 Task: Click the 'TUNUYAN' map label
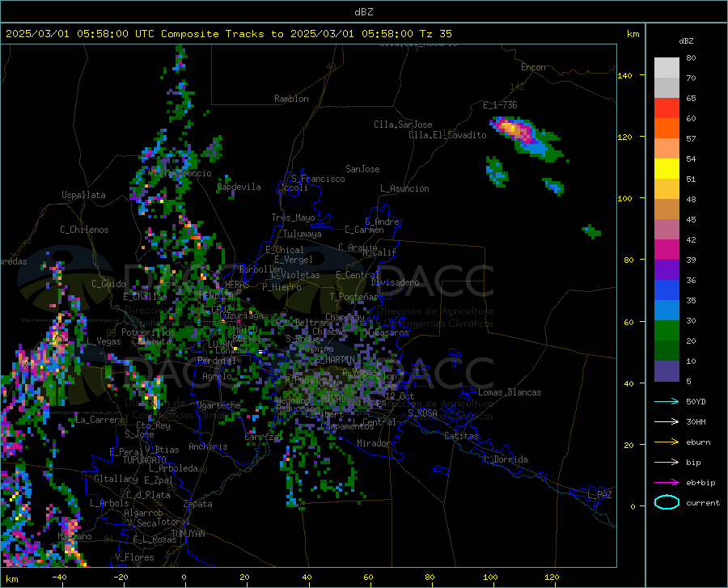[x=188, y=533]
